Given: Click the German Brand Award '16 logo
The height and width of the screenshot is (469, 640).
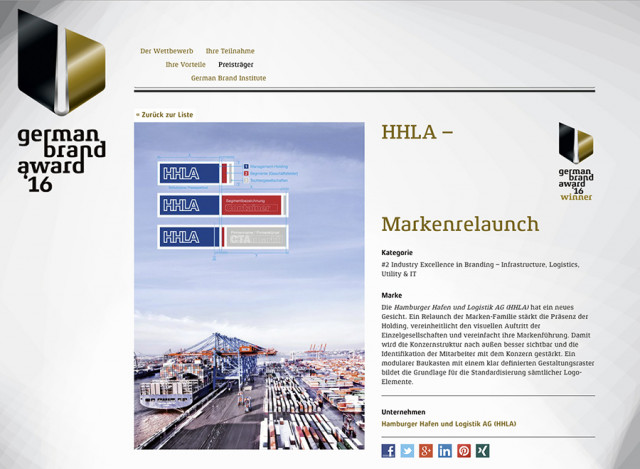Looking at the screenshot, I should coord(61,100).
